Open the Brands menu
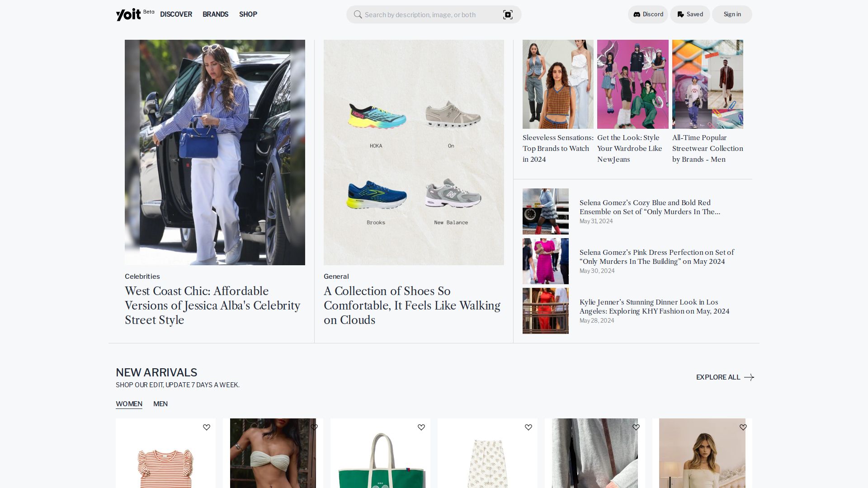The image size is (868, 488). click(215, 14)
